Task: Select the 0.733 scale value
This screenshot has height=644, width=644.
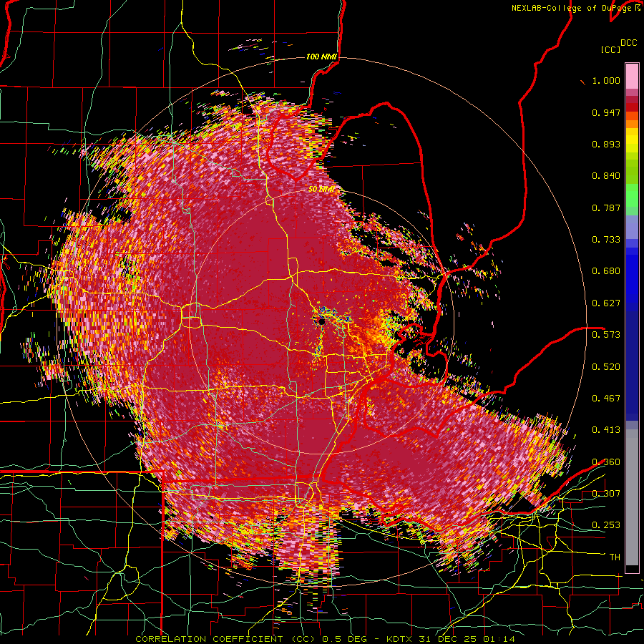Action: [x=606, y=240]
